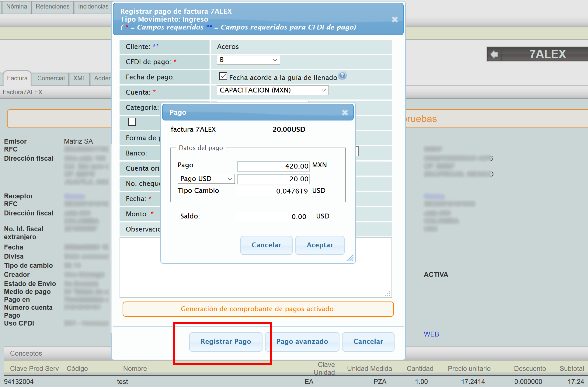Screen dimensions: 588x387
Task: Switch to the Comercial tab
Action: click(x=51, y=78)
